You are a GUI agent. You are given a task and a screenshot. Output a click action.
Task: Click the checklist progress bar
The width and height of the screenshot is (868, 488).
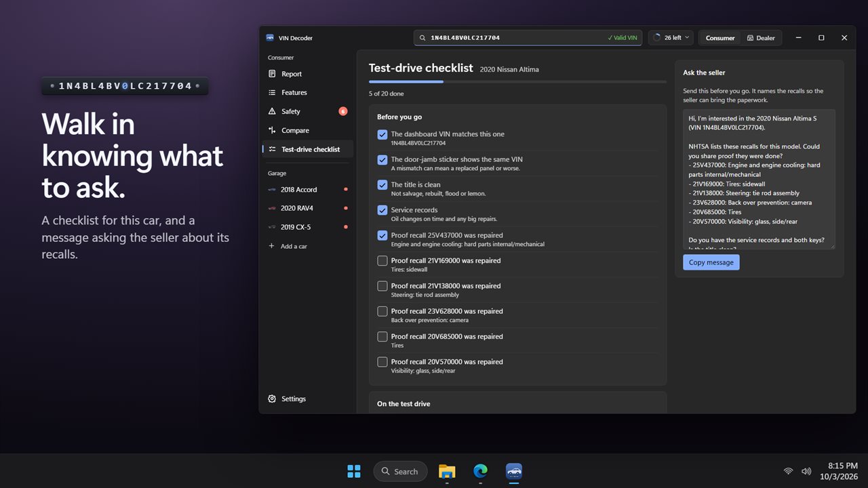coord(517,81)
